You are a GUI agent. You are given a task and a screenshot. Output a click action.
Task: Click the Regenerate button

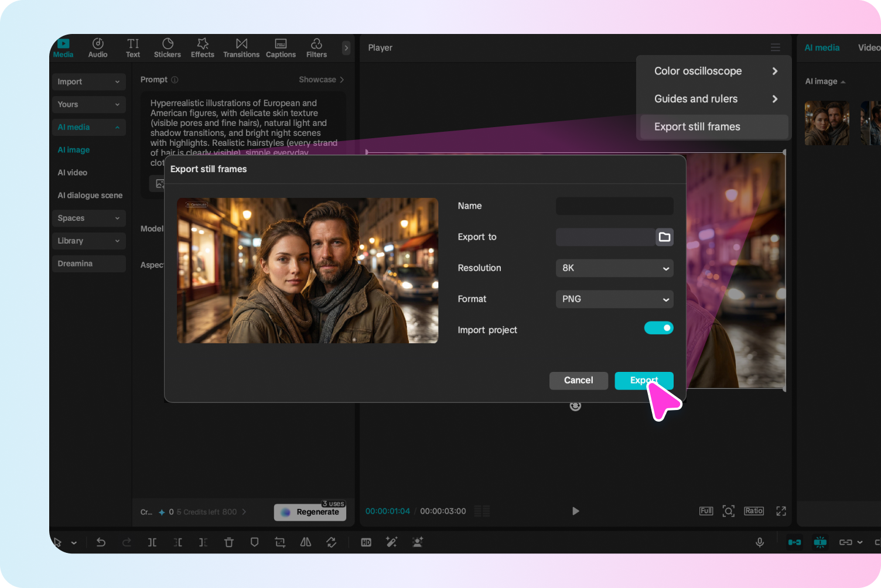[310, 511]
